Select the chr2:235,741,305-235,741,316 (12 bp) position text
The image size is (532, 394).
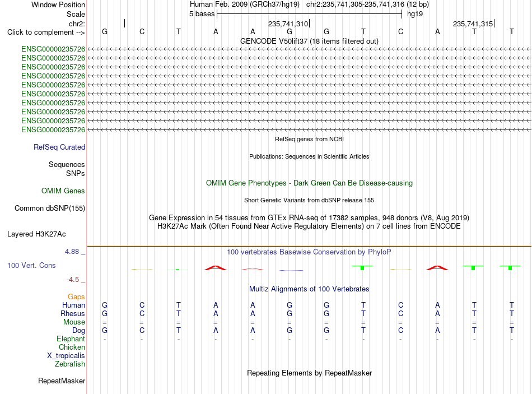click(x=367, y=4)
